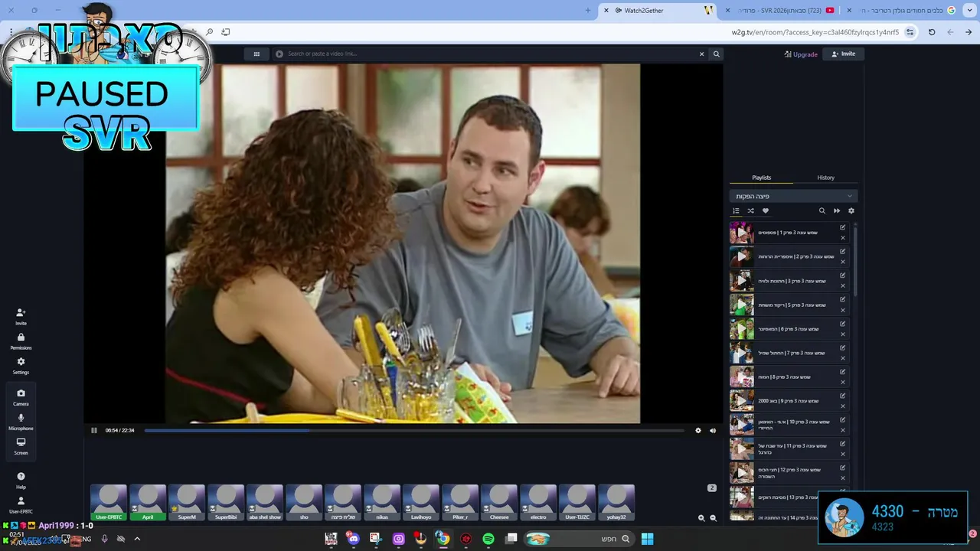Image resolution: width=980 pixels, height=551 pixels.
Task: Open Settings in left sidebar
Action: coord(21,366)
